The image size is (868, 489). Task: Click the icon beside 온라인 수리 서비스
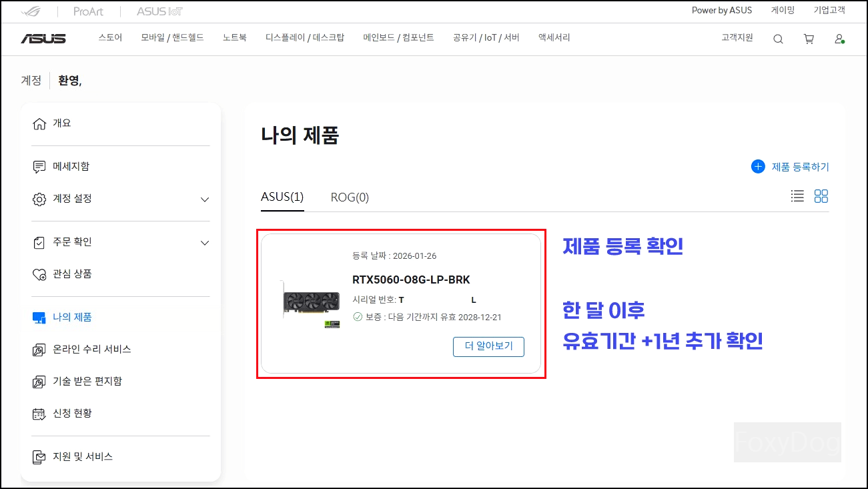pyautogui.click(x=39, y=350)
